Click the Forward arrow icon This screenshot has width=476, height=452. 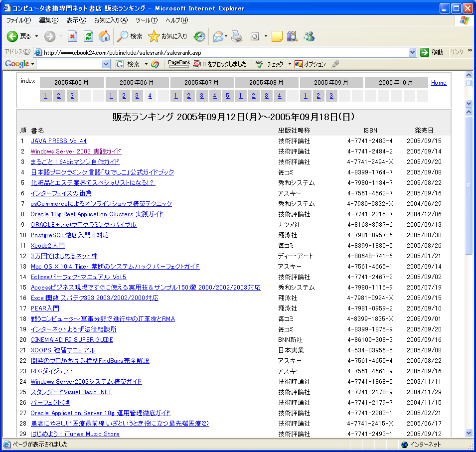click(x=50, y=37)
